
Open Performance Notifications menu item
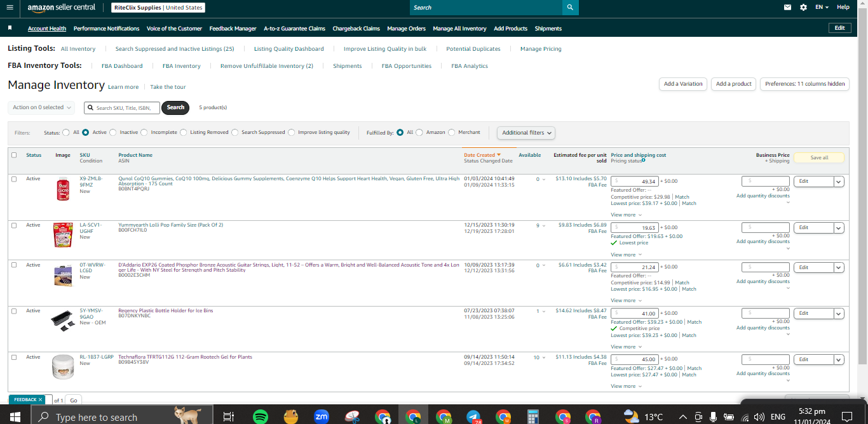pos(106,29)
